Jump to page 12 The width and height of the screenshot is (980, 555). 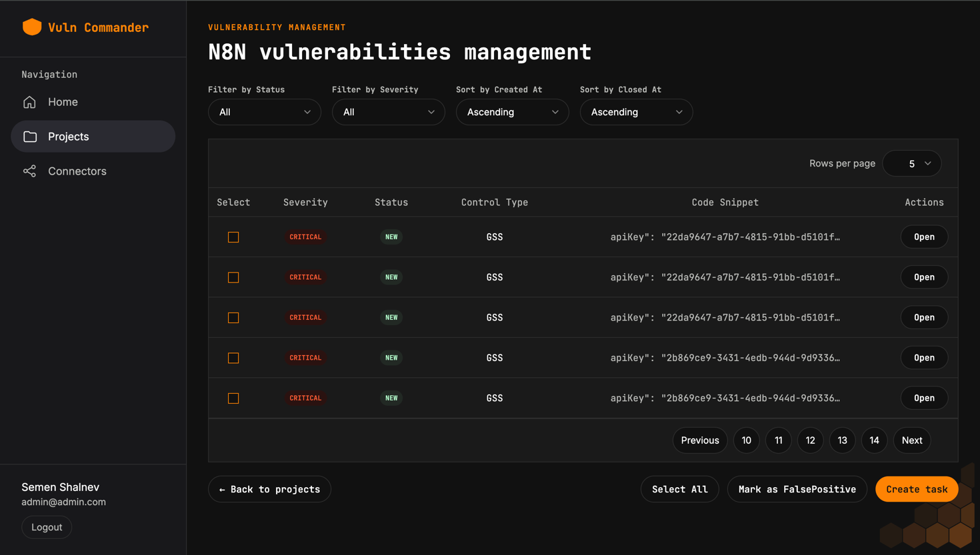(811, 440)
